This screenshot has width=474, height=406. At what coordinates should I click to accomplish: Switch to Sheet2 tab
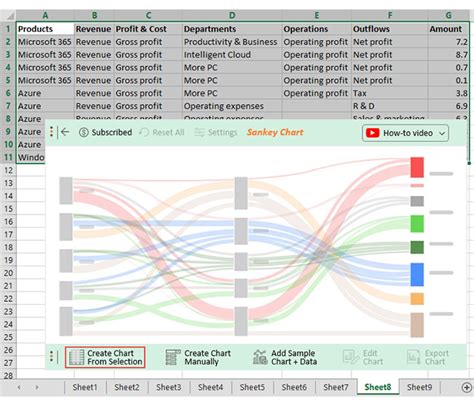127,387
